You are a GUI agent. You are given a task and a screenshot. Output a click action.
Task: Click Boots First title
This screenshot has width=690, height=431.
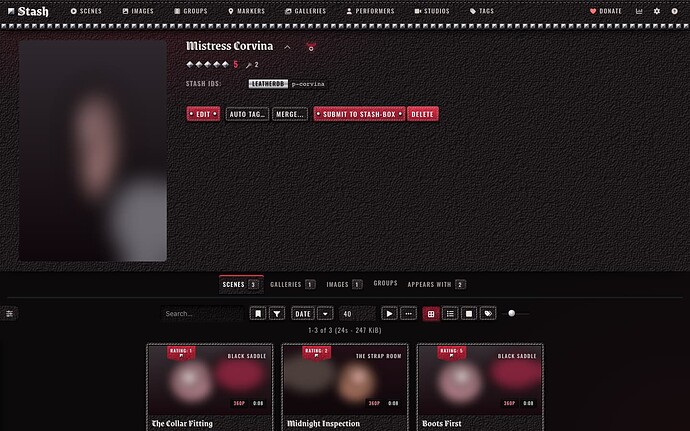(442, 424)
